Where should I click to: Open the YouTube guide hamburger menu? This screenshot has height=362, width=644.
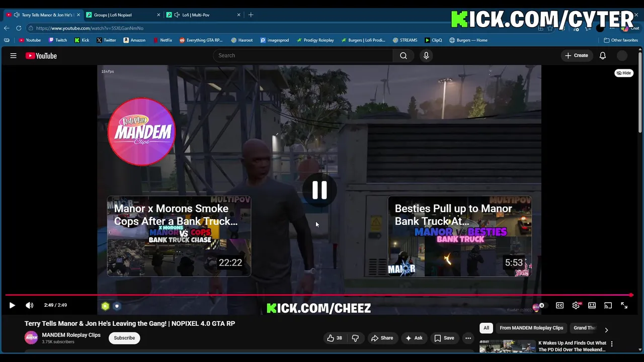14,56
